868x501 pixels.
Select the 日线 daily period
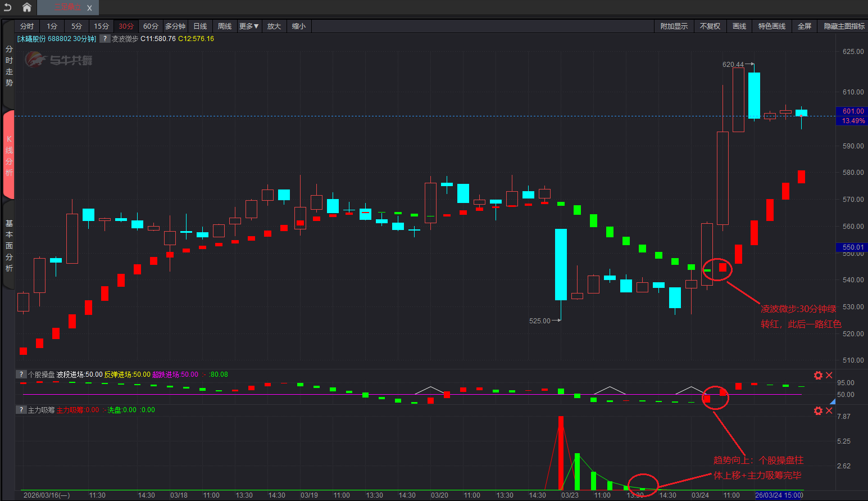(200, 26)
